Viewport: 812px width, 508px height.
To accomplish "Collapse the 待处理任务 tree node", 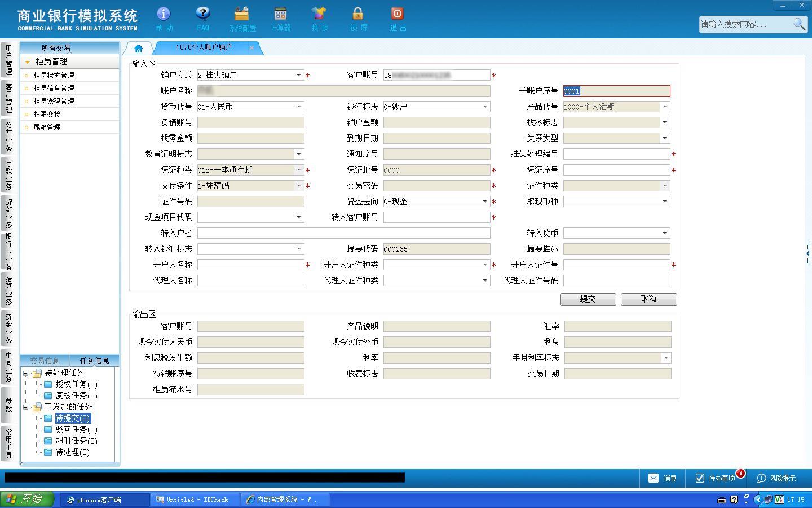I will coord(25,373).
